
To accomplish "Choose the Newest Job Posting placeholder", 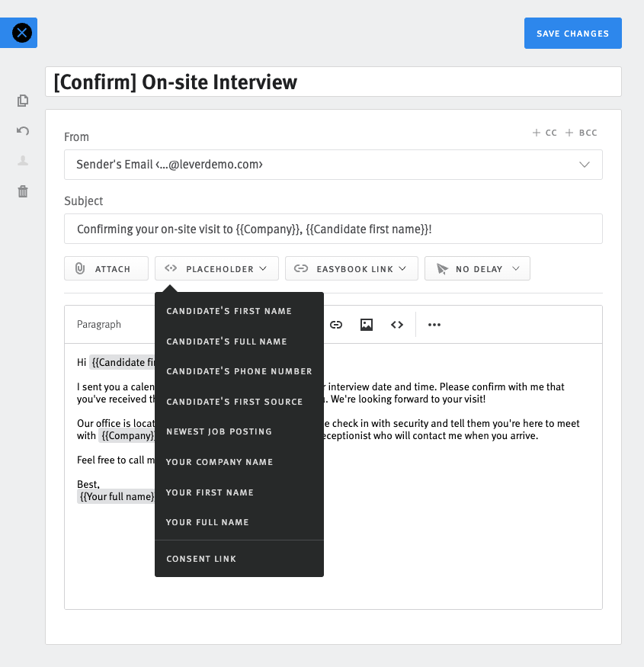I will click(x=218, y=431).
